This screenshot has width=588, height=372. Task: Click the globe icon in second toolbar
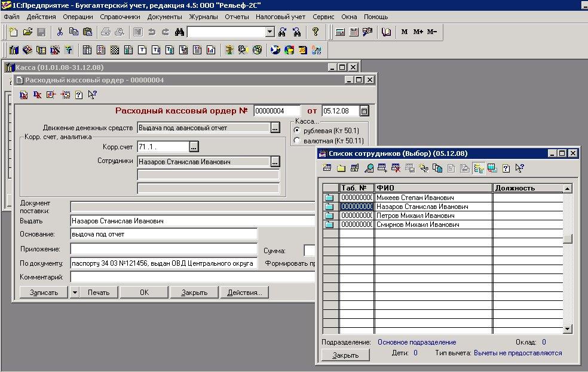click(x=275, y=50)
